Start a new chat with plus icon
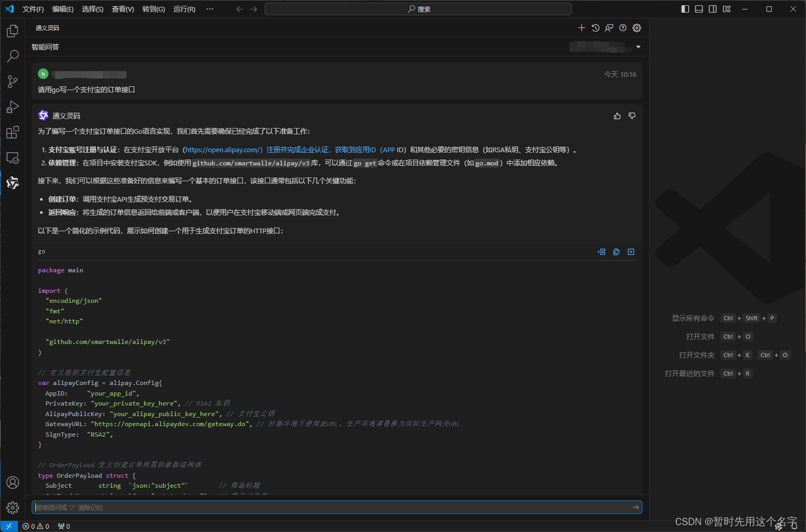The height and width of the screenshot is (532, 806). click(x=581, y=28)
